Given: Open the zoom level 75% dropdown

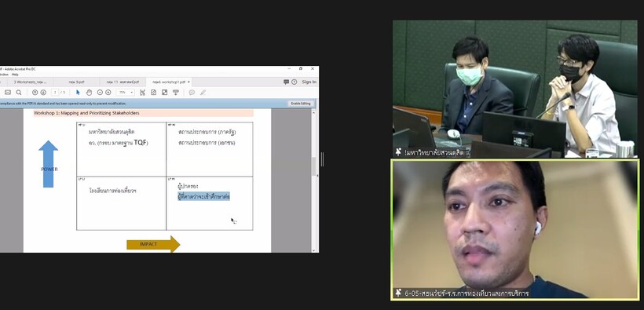Looking at the screenshot, I should (x=126, y=93).
